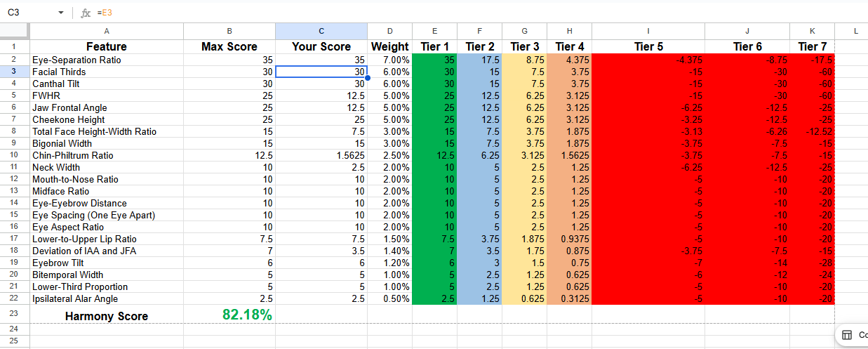Screen dimensions: 868x349
Task: Select the Tier 1 header cell
Action: click(434, 46)
